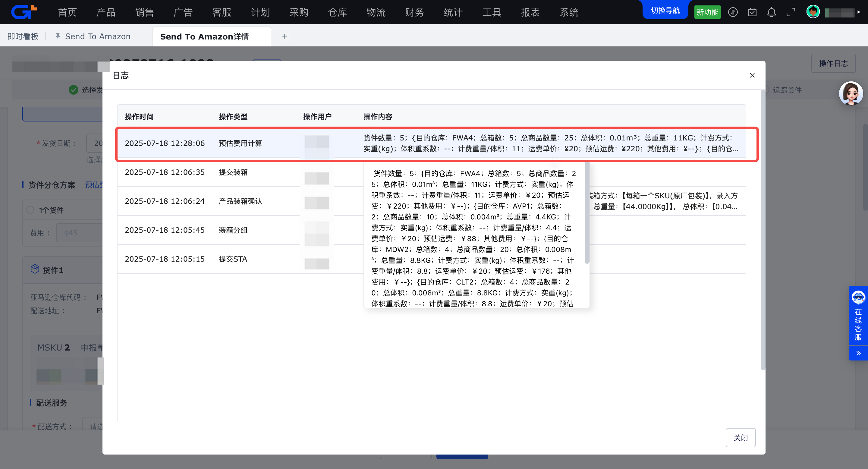Open the 采购 menu
Screen dimensions: 868x469
[x=299, y=12]
